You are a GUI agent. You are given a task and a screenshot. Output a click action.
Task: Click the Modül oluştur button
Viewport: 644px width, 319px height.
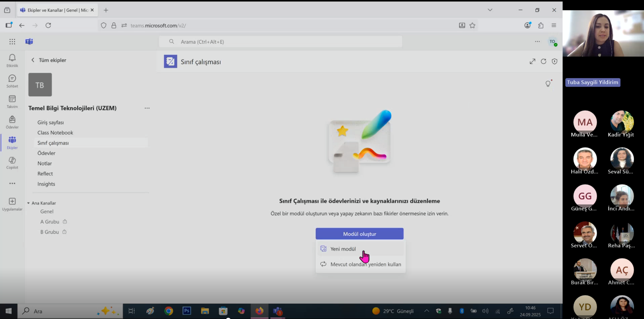pyautogui.click(x=359, y=234)
